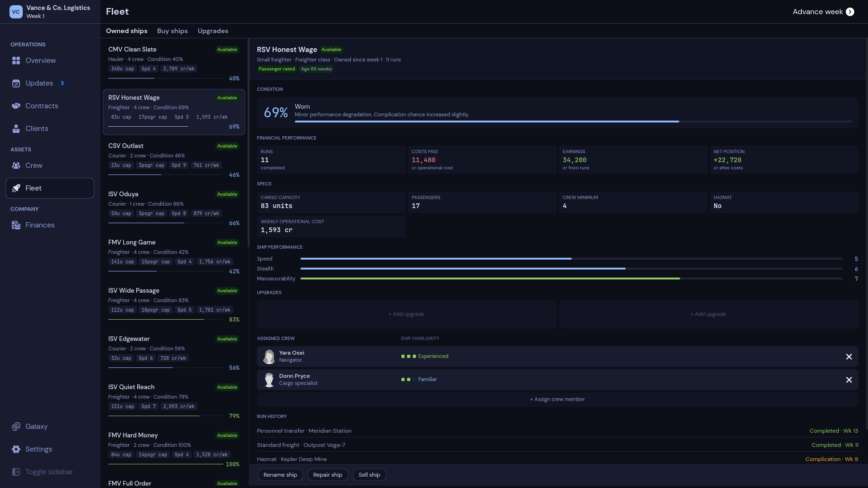868x488 pixels.
Task: Go to the Clients section
Action: pyautogui.click(x=50, y=129)
